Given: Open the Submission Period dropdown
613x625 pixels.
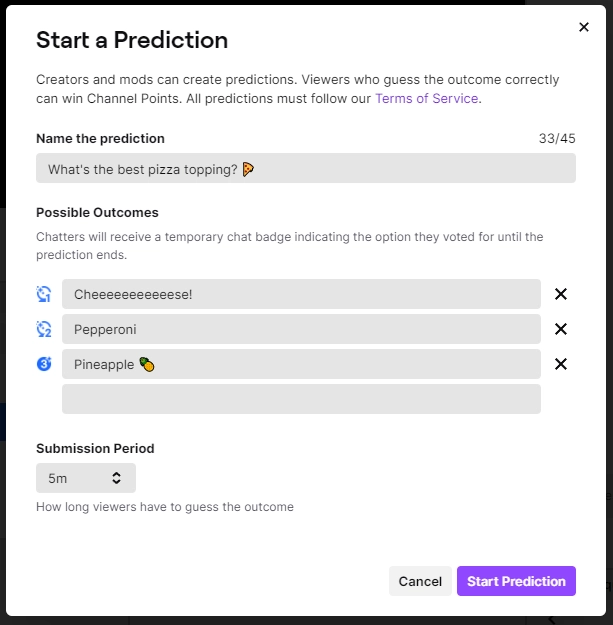Looking at the screenshot, I should [85, 478].
